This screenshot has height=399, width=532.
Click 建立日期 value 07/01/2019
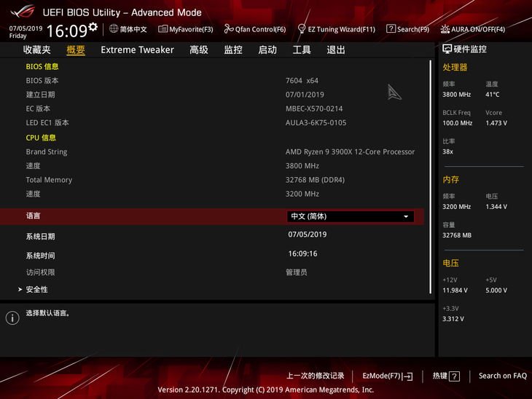305,95
